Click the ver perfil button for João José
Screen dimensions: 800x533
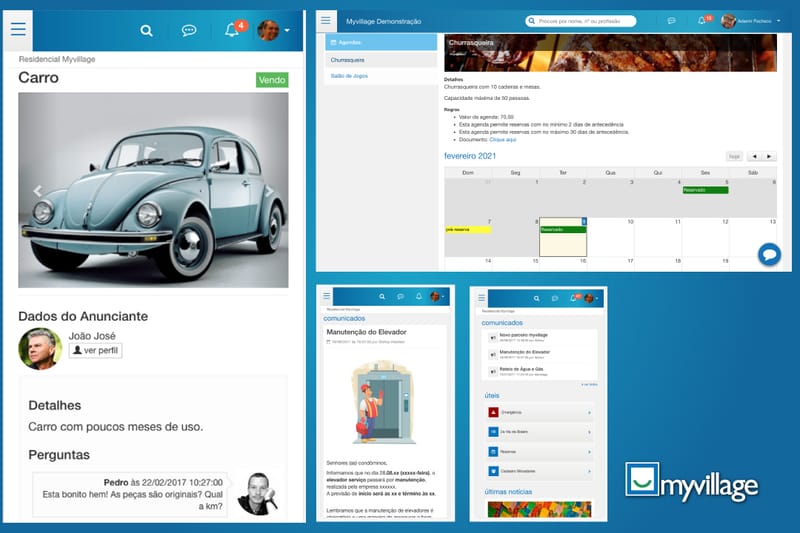[95, 351]
